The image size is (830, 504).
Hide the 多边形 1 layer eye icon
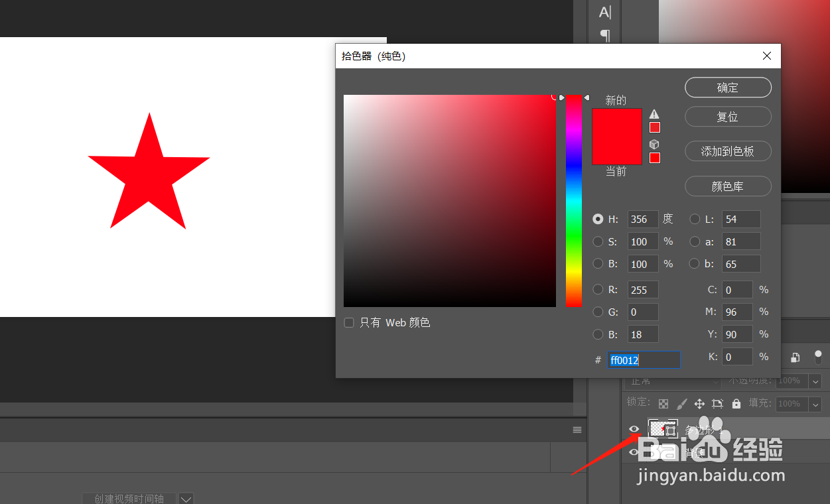634,429
